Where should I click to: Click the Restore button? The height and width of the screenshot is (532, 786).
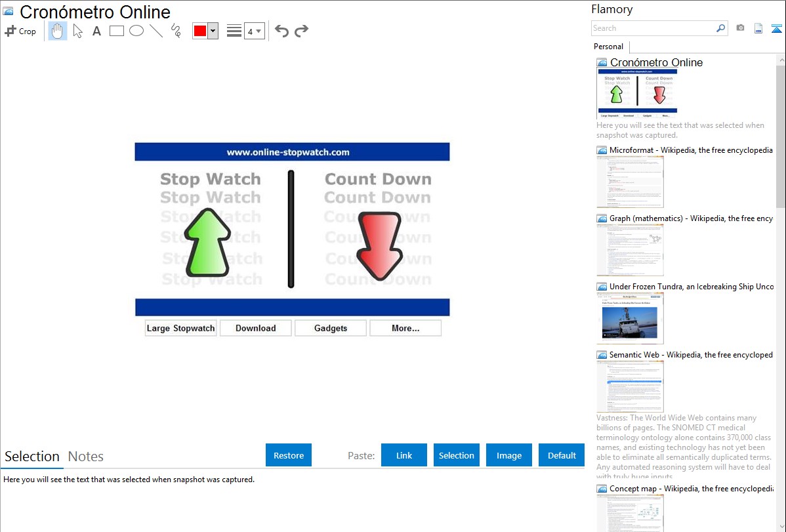(x=289, y=455)
